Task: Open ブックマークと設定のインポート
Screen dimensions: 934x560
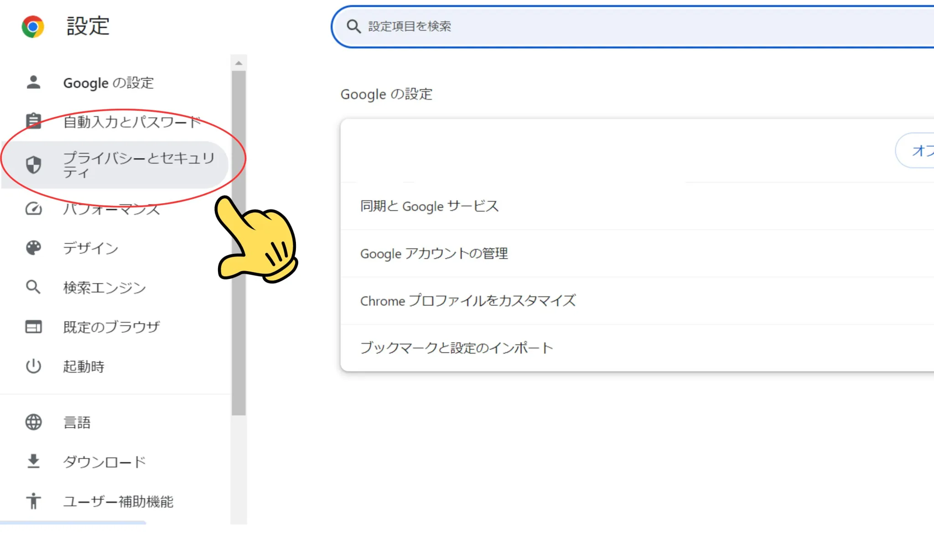Action: [x=637, y=348]
